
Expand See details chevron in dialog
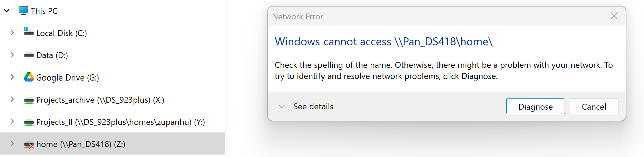[282, 107]
